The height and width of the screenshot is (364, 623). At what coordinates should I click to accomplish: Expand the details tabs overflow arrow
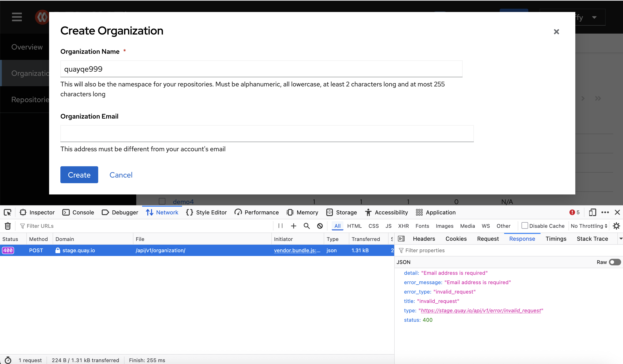pos(620,239)
